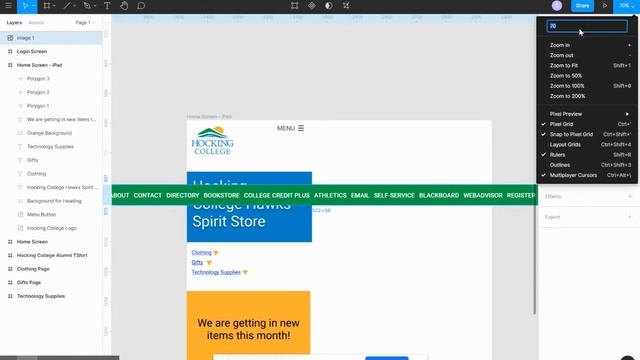Image resolution: width=640 pixels, height=360 pixels.
Task: Select the Home Screen - iPad layer
Action: coord(51,65)
